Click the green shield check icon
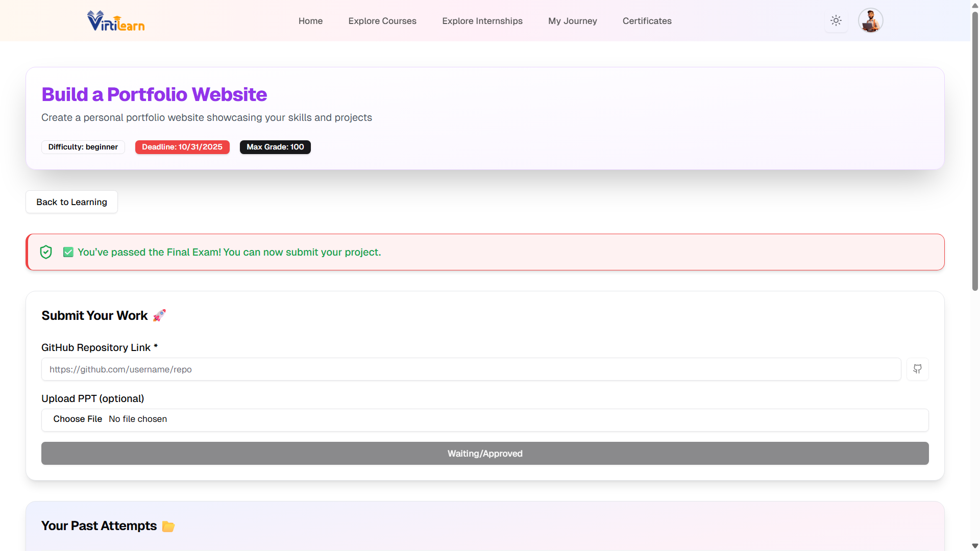Image resolution: width=980 pixels, height=551 pixels. point(46,252)
